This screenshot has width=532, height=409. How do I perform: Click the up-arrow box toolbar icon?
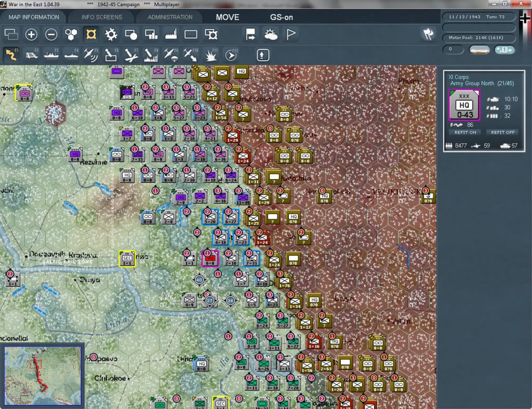point(263,55)
